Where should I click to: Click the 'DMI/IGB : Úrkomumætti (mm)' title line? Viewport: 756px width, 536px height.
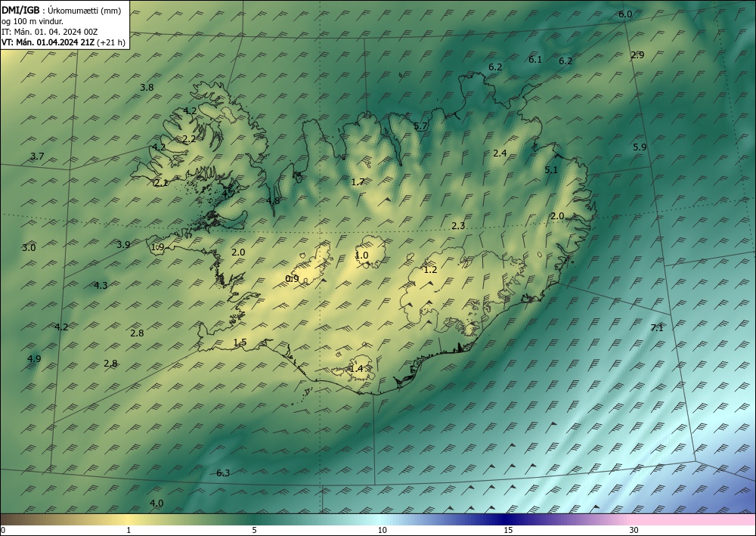(61, 10)
